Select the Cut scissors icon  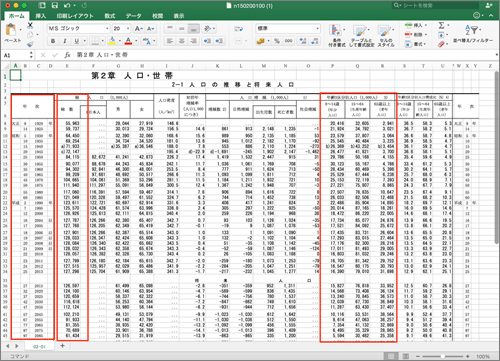(x=30, y=25)
